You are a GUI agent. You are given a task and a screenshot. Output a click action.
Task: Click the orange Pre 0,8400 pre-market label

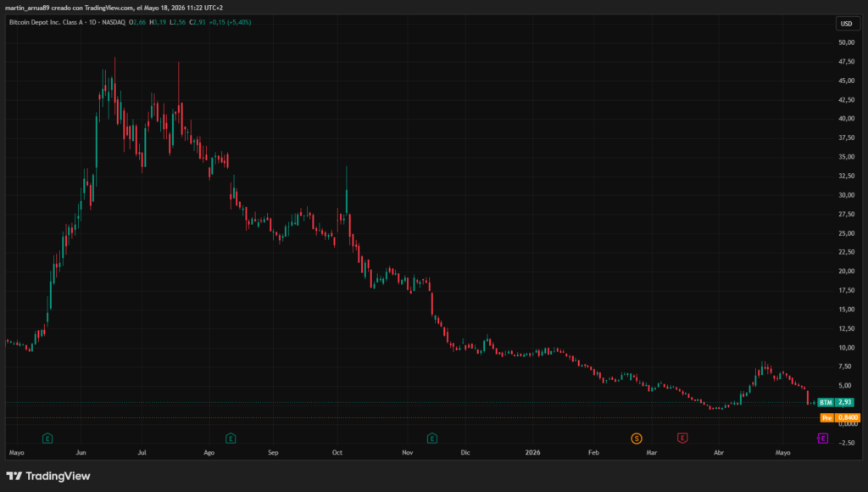[840, 417]
